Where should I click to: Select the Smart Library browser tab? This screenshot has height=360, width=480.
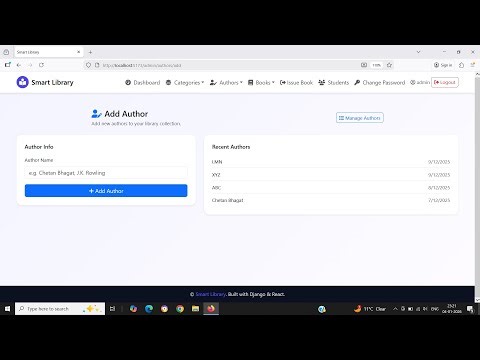click(48, 52)
